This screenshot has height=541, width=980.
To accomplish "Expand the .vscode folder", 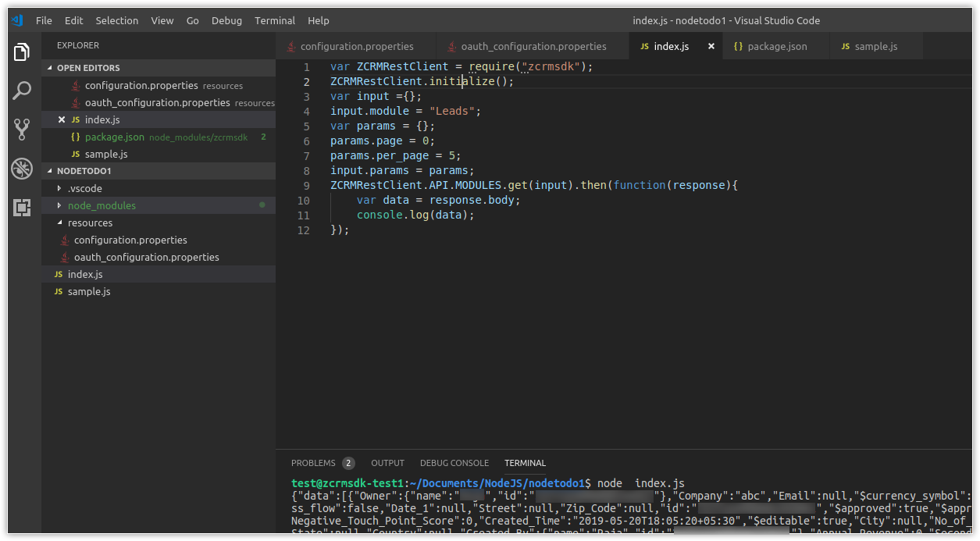I will (84, 188).
